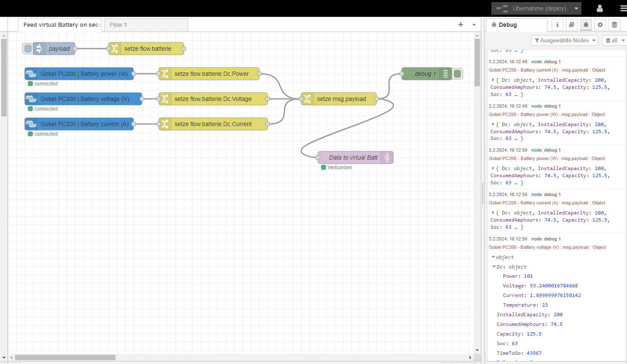Click MQTT wave icon on Data to virtual Batt
The image size is (627, 364).
[x=387, y=157]
